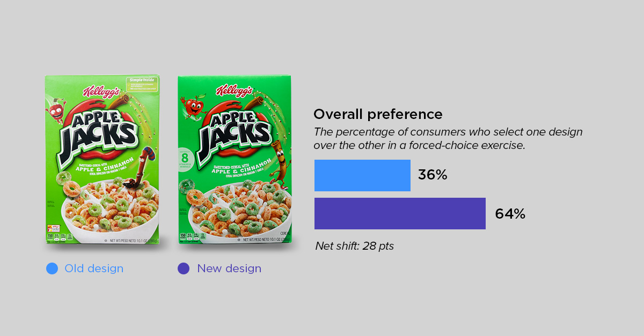Click the old Apple Jacks box image
The image size is (644, 336).
103,160
